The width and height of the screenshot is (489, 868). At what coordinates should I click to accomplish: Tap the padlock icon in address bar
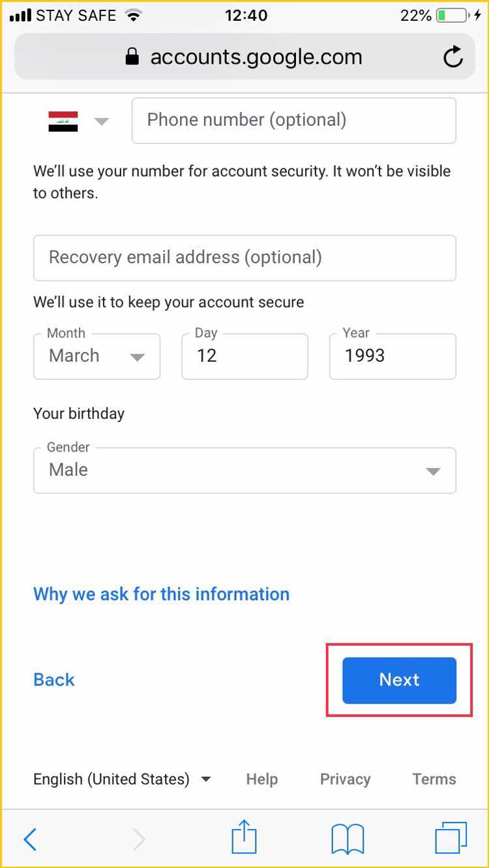coord(132,57)
